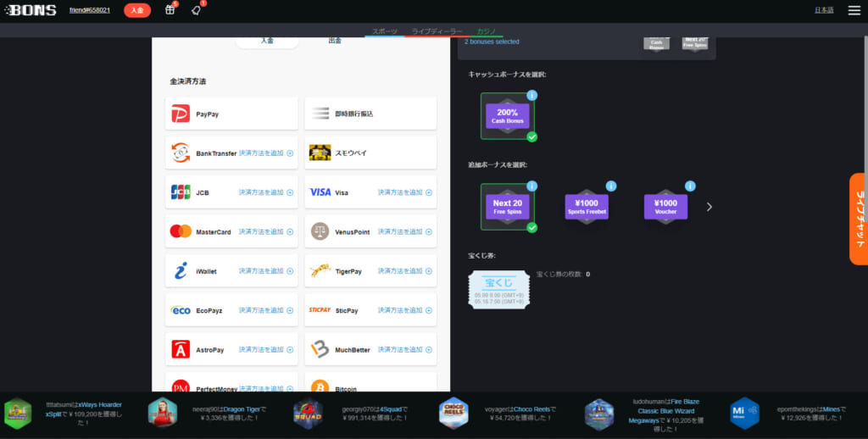Add payment method for EcoPayz

tap(266, 310)
